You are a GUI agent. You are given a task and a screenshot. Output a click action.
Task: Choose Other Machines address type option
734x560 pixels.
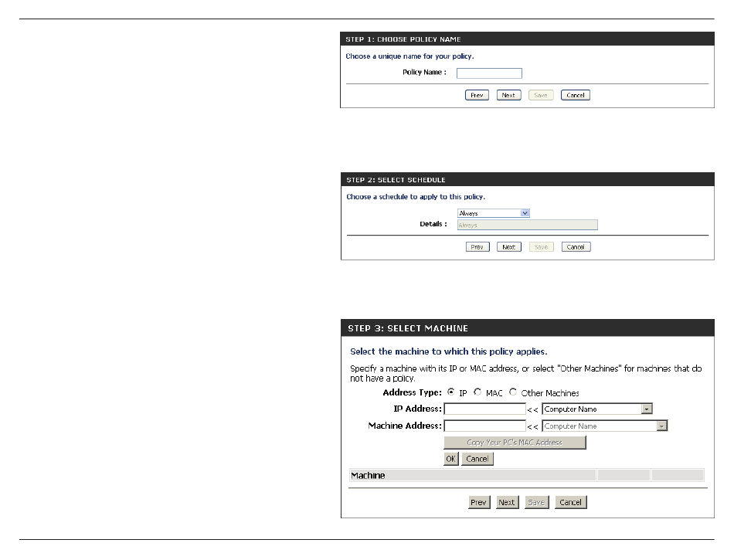pos(513,392)
